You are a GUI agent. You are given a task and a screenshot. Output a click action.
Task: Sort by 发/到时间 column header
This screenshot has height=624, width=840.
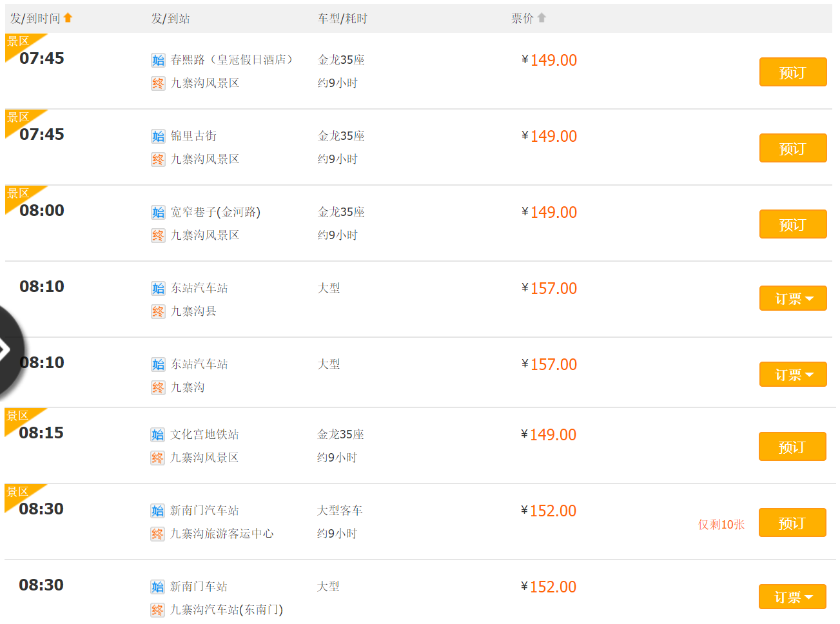click(x=35, y=18)
